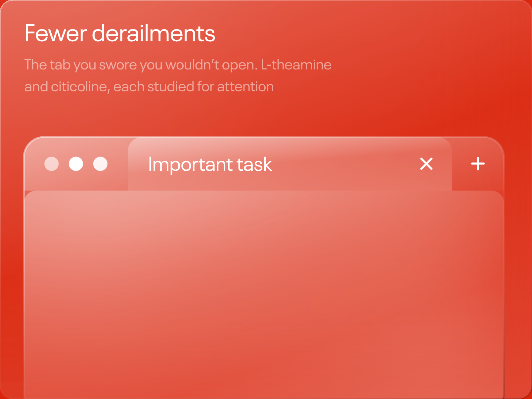
Task: Open a new tab with the plus icon
Action: pyautogui.click(x=478, y=164)
